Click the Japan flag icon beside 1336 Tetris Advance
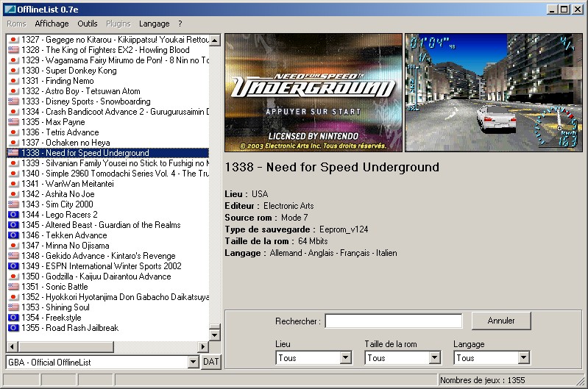 tap(13, 132)
